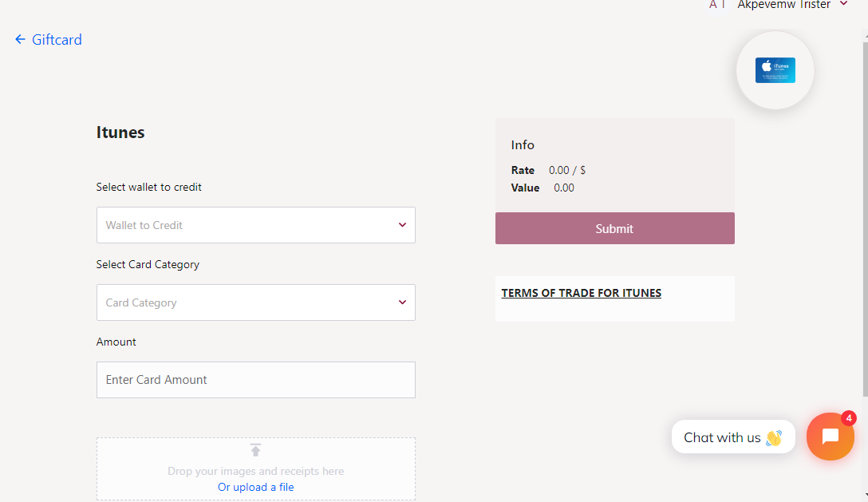Click the back arrow beside Giftcard

(20, 39)
